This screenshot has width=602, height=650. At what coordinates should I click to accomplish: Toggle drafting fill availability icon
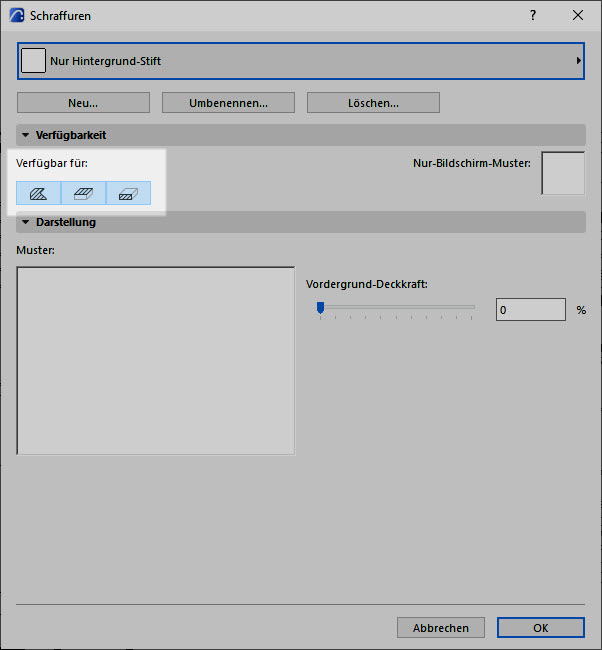point(38,193)
